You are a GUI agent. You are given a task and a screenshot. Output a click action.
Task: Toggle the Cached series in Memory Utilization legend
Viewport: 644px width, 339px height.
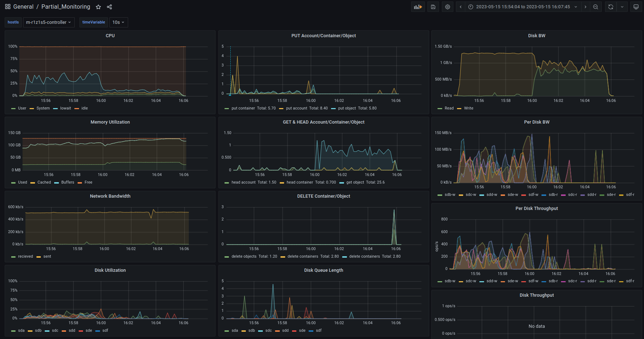click(44, 183)
